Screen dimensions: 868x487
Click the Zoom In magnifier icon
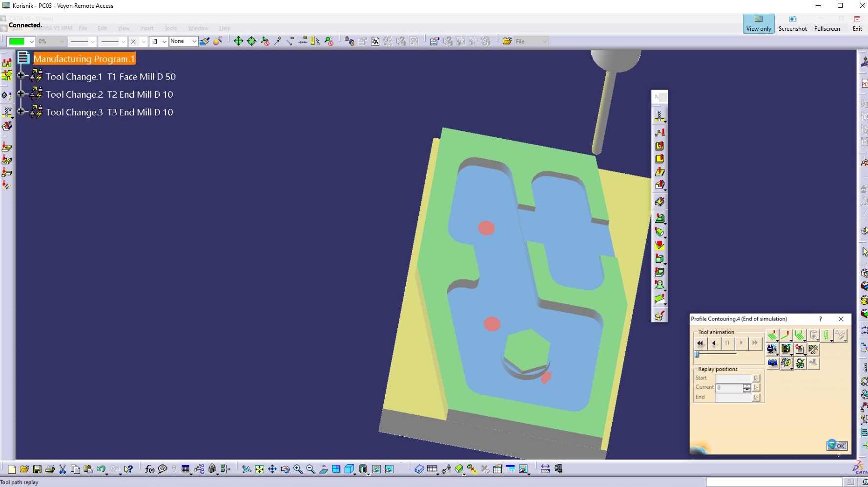click(298, 469)
